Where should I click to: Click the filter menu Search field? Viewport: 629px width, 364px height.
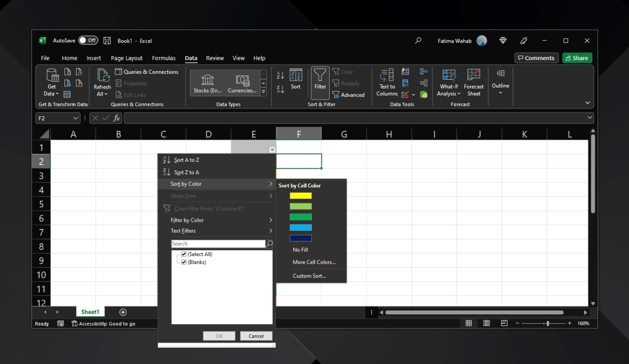point(218,244)
